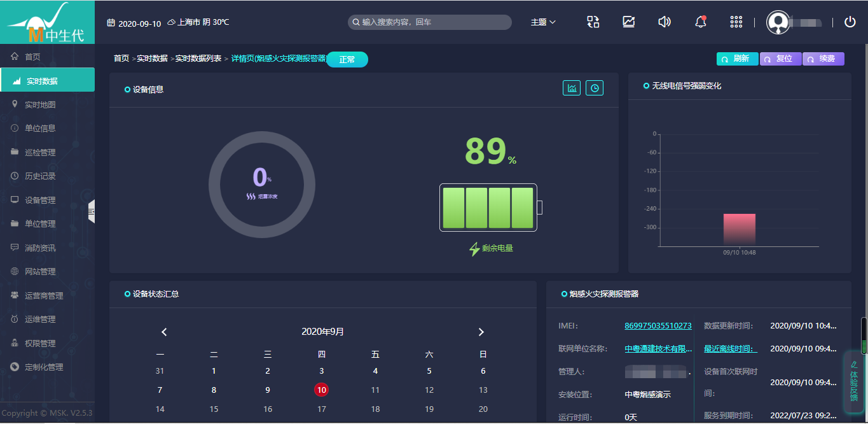Click the 复位 reset button

[780, 59]
